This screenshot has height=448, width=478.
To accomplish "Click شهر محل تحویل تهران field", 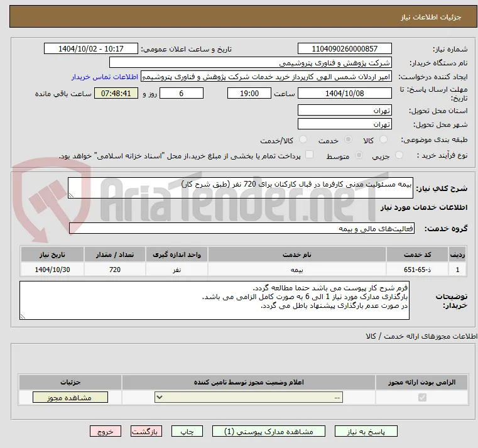I will 344,124.
